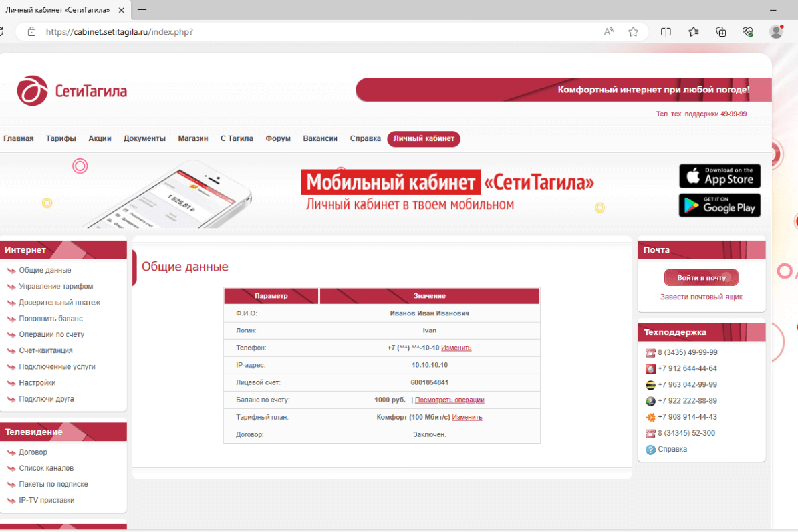
Task: Click the СетиТагила logo
Action: tap(72, 90)
